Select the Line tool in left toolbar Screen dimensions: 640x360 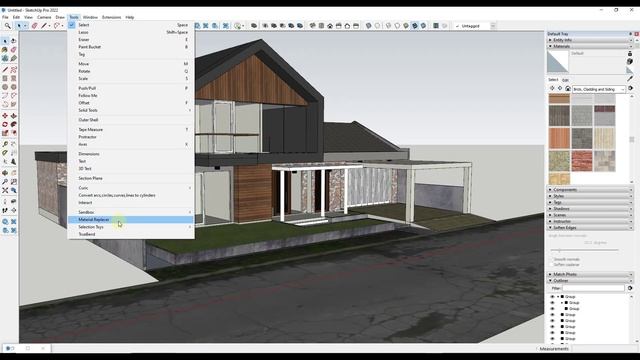pos(5,69)
